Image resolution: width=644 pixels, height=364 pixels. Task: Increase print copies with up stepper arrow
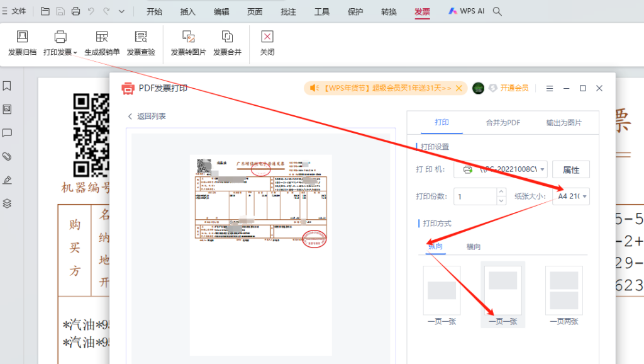[501, 191]
